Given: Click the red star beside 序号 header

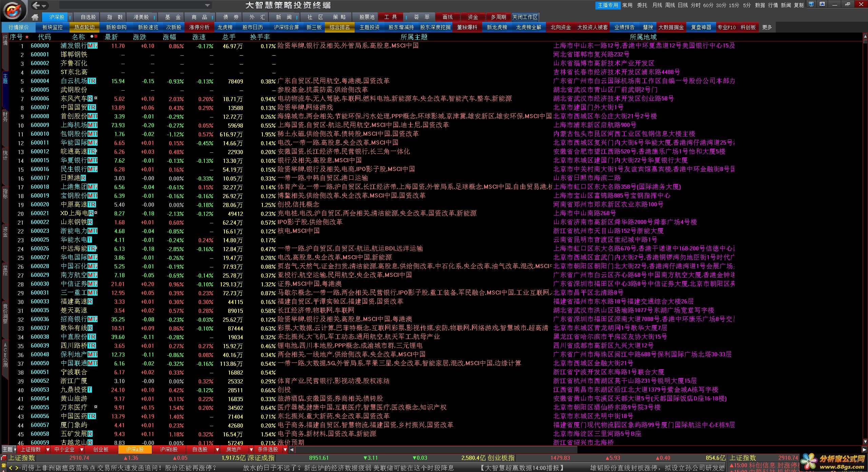Looking at the screenshot, I should coord(27,37).
